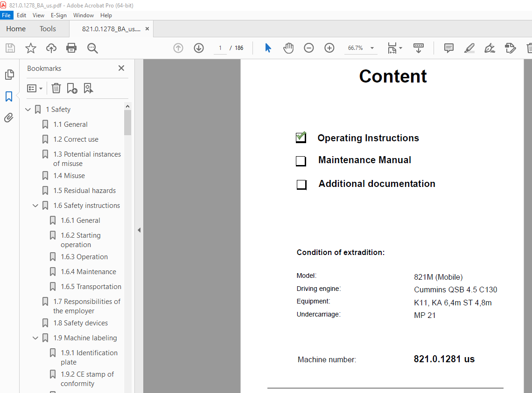Close the Bookmarks panel
532x393 pixels.
(x=121, y=68)
